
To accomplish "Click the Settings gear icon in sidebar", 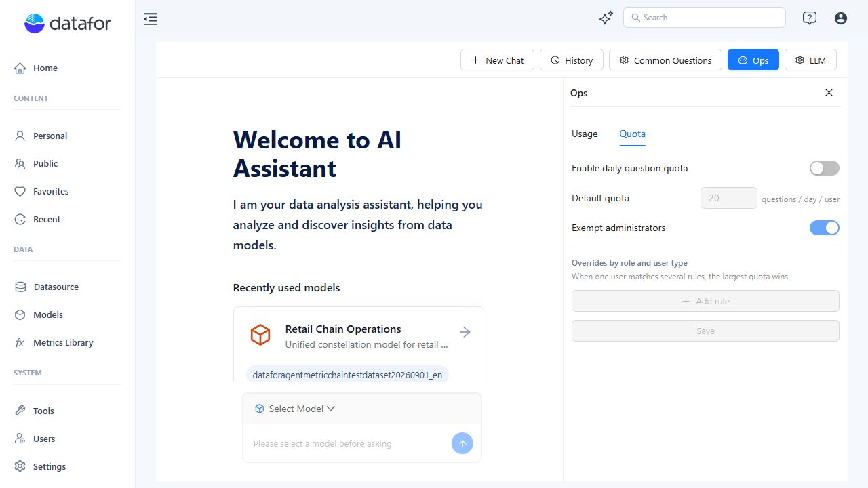I will [x=20, y=466].
